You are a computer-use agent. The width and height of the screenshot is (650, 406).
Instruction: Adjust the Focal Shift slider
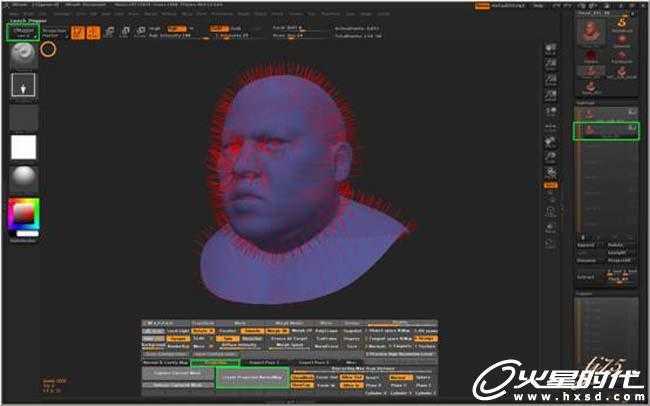tap(302, 29)
